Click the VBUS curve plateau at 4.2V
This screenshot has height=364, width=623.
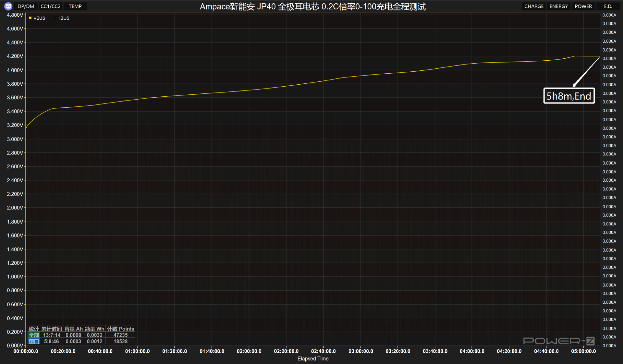587,56
